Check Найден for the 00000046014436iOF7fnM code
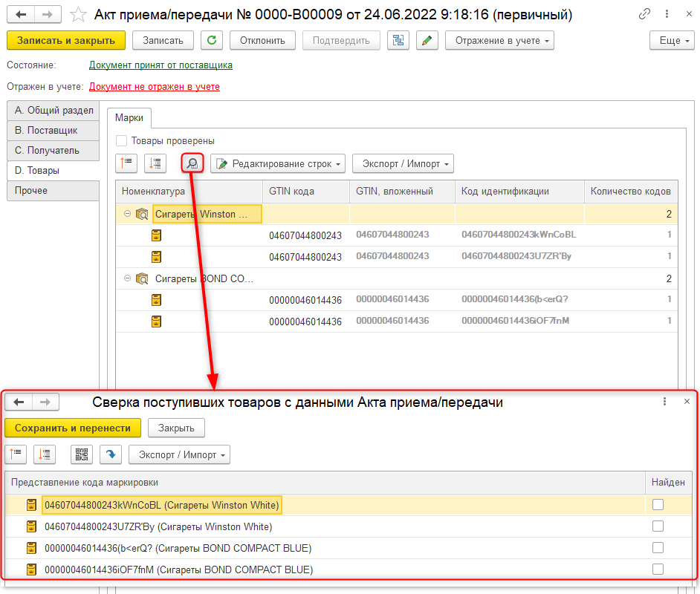The width and height of the screenshot is (700, 594). click(x=658, y=569)
